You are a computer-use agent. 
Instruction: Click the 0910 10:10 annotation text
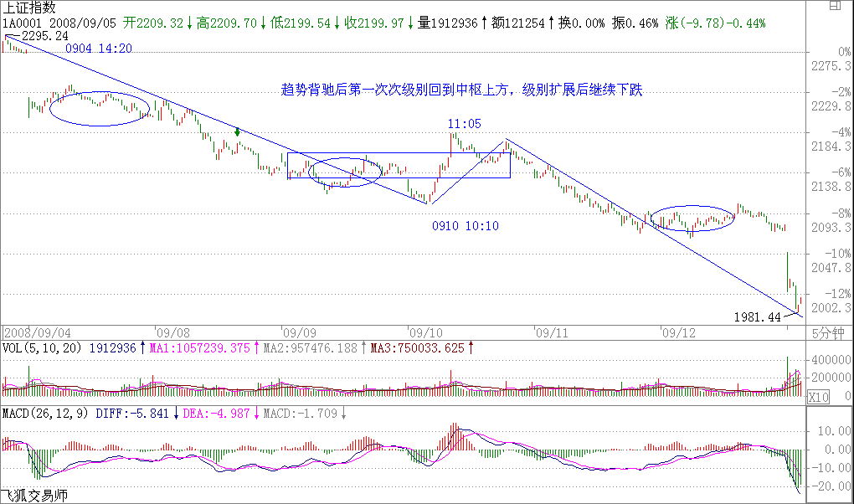[x=465, y=226]
